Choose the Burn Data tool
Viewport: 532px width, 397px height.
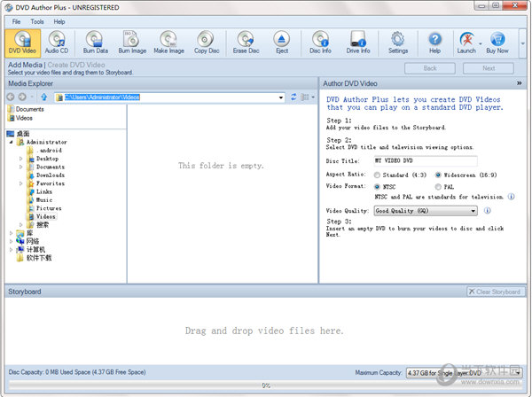pos(96,43)
